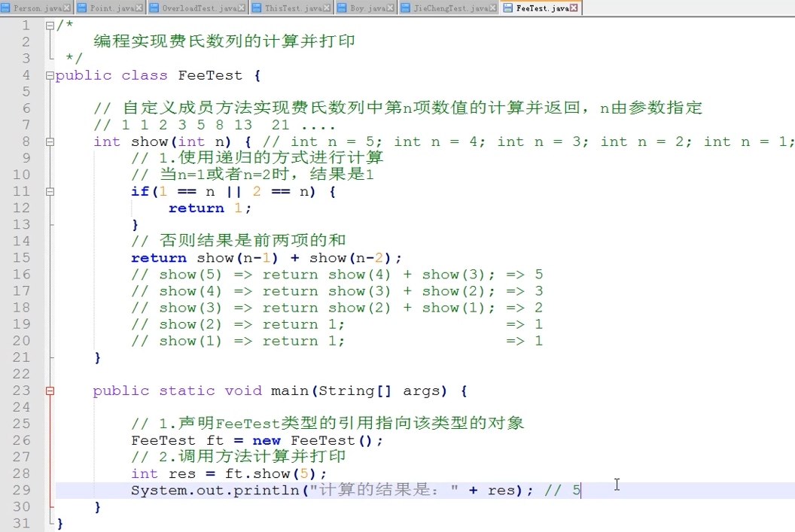Screen dimensions: 795x532
Task: Close the Person.java tab
Action: pos(67,8)
